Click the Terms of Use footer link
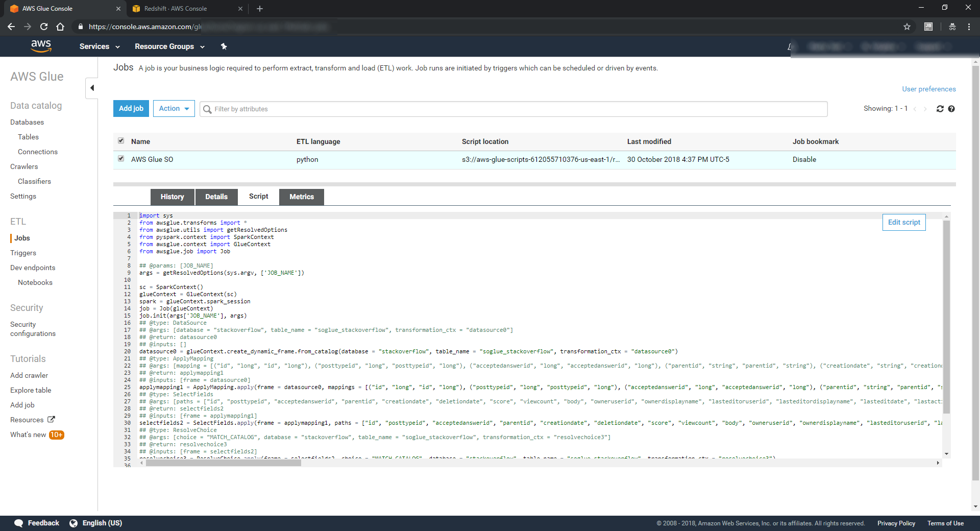This screenshot has width=980, height=531. (945, 523)
